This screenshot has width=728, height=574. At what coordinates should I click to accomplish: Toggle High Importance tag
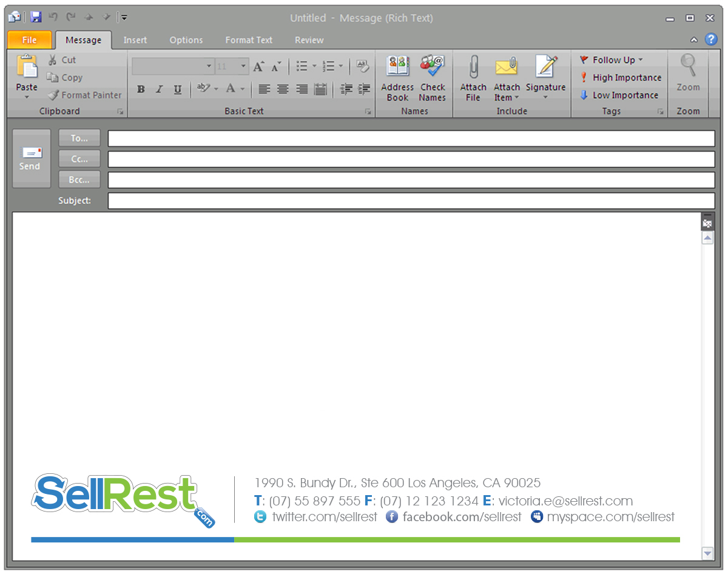[620, 78]
